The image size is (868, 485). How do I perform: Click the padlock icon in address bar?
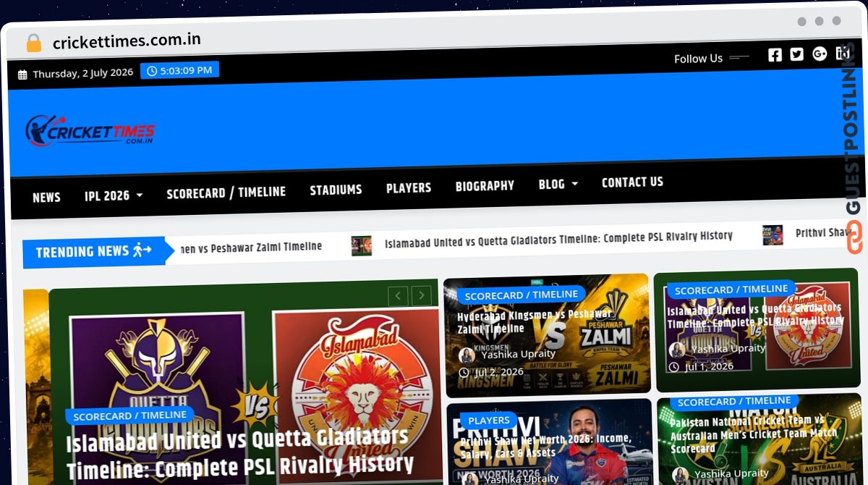33,43
